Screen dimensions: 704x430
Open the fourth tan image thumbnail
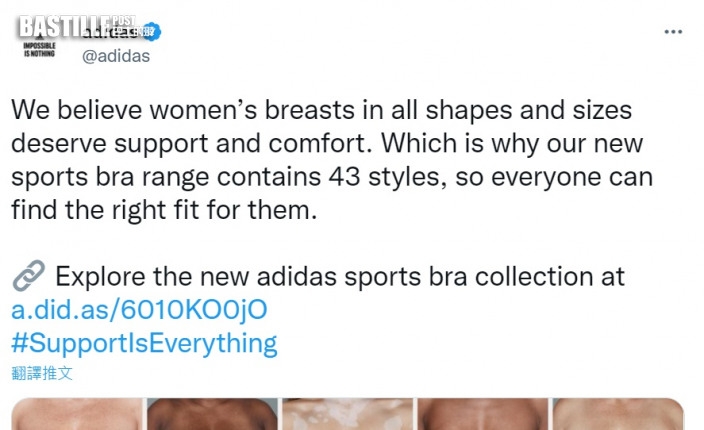click(x=482, y=415)
